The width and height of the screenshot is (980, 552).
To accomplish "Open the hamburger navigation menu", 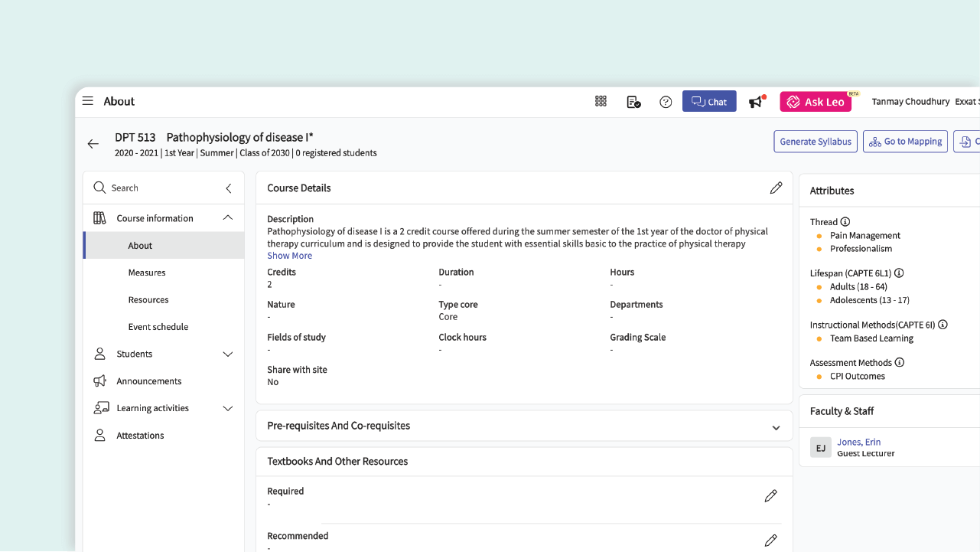I will point(88,101).
